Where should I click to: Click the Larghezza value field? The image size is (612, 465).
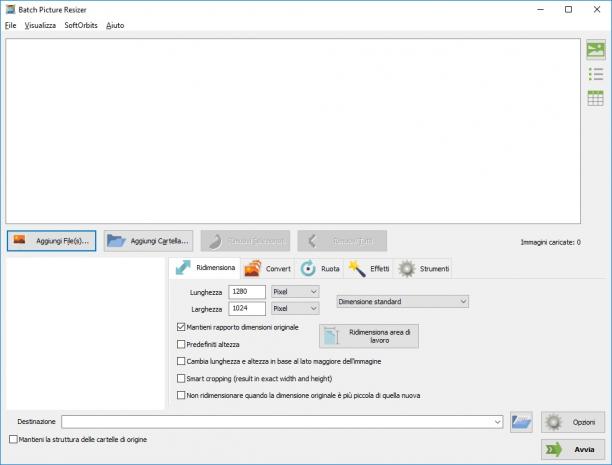[247, 308]
